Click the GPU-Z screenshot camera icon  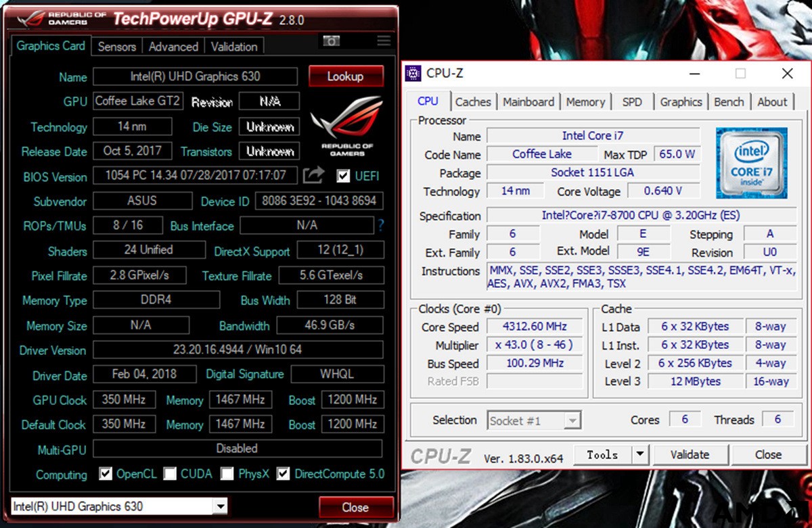pyautogui.click(x=331, y=41)
